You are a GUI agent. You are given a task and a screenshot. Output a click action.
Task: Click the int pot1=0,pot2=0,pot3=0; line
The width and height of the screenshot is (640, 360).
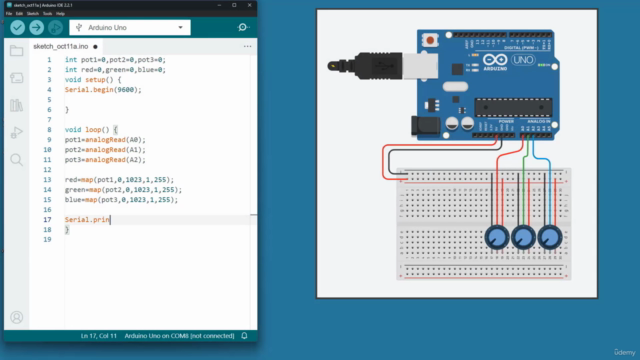(115, 60)
